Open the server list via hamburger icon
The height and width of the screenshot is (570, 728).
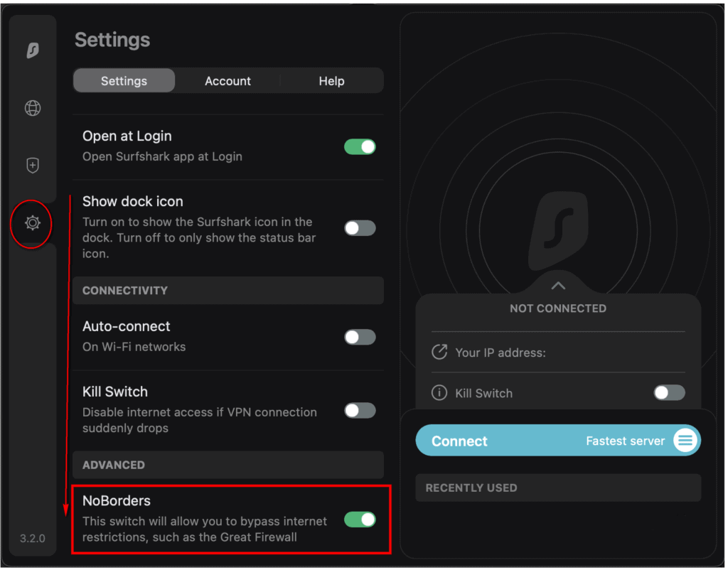(685, 440)
